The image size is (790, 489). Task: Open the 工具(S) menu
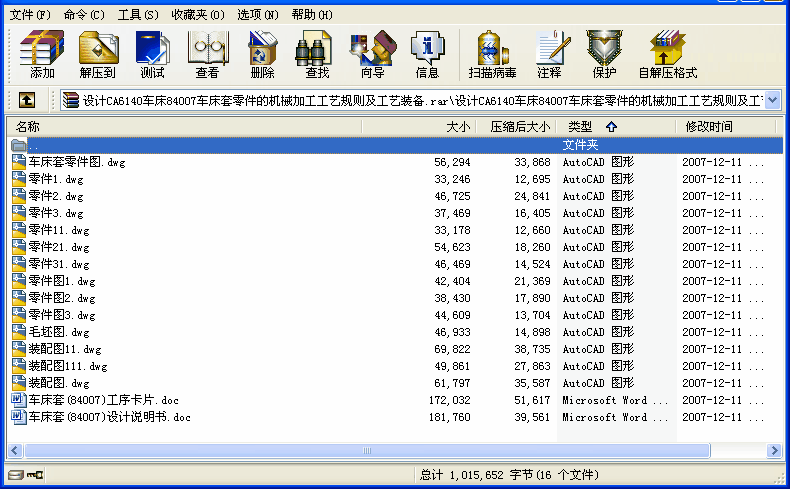pyautogui.click(x=138, y=15)
